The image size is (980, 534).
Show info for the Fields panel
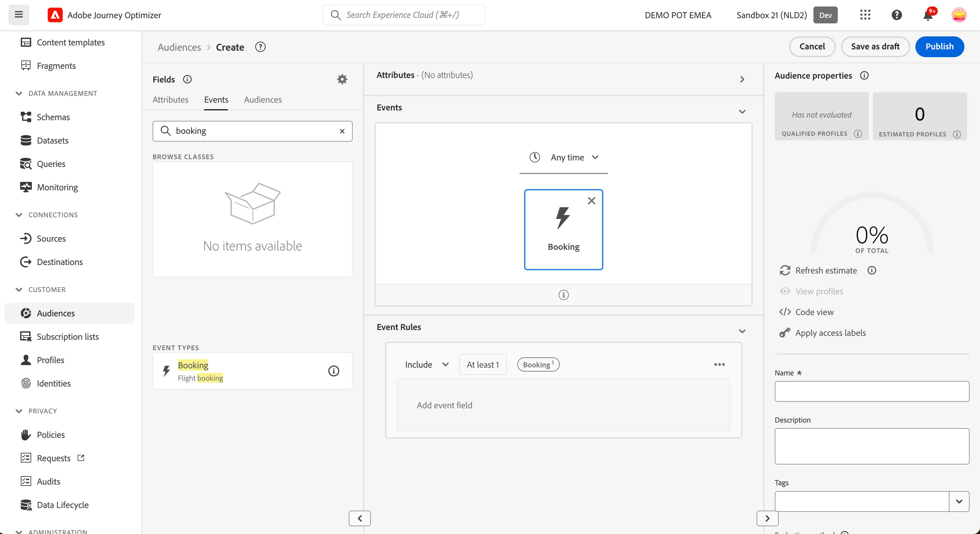(187, 79)
